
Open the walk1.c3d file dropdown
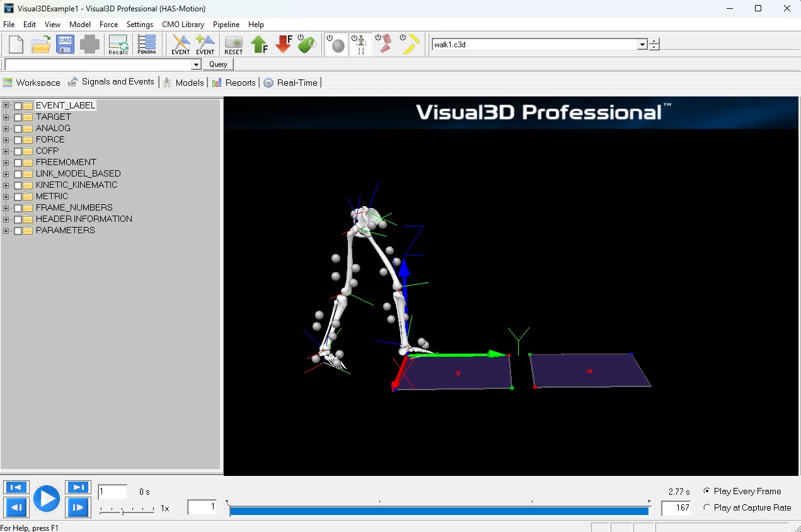pos(642,45)
